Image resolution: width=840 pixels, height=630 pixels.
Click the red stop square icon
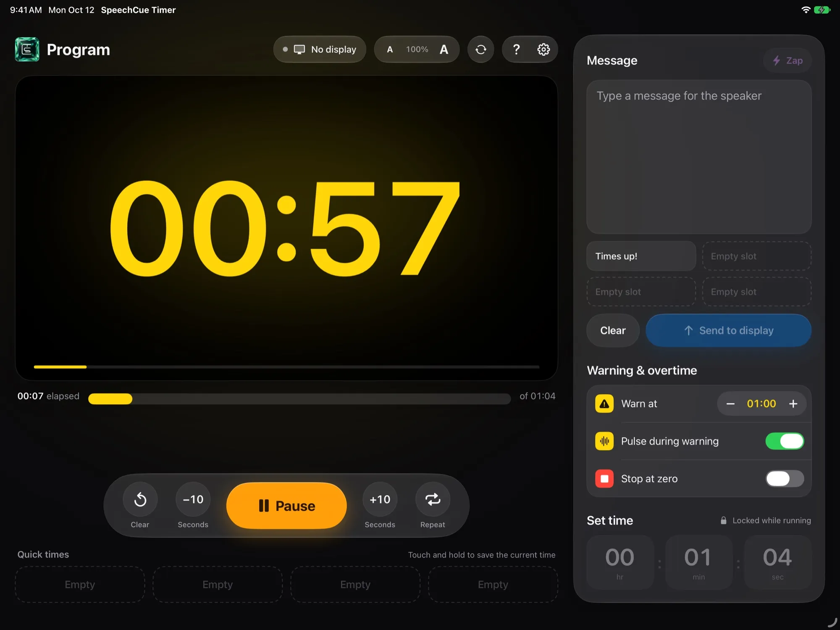pyautogui.click(x=604, y=478)
